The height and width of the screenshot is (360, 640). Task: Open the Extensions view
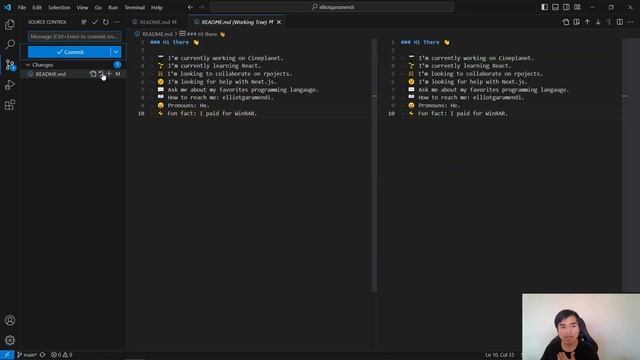[x=10, y=105]
